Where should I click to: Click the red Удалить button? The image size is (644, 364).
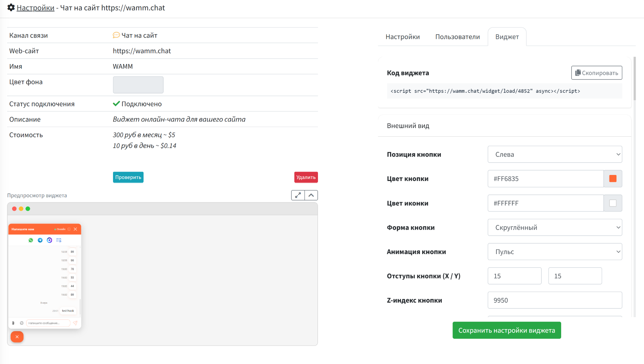pyautogui.click(x=306, y=177)
